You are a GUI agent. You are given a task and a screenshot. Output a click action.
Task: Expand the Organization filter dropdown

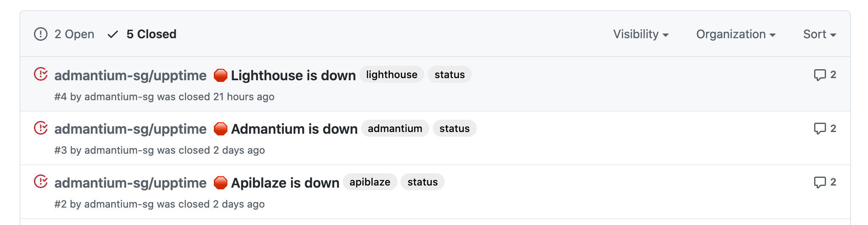coord(736,34)
